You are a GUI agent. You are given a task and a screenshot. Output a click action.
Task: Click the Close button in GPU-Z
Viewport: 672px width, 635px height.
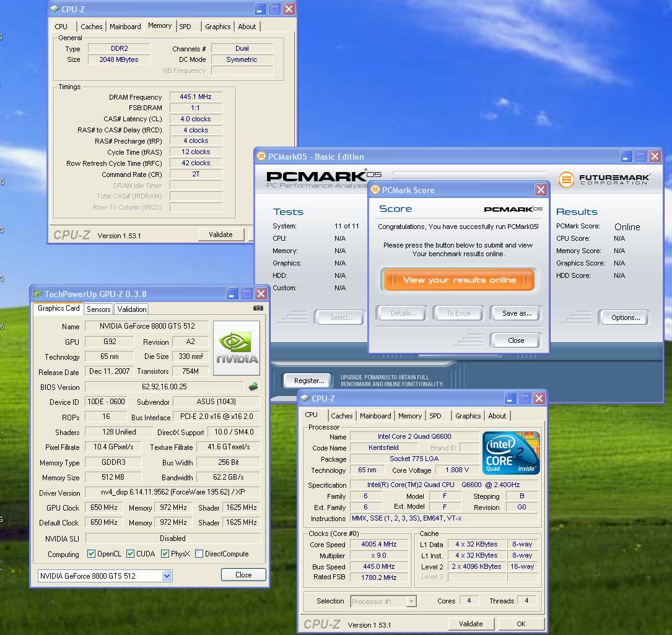click(243, 575)
